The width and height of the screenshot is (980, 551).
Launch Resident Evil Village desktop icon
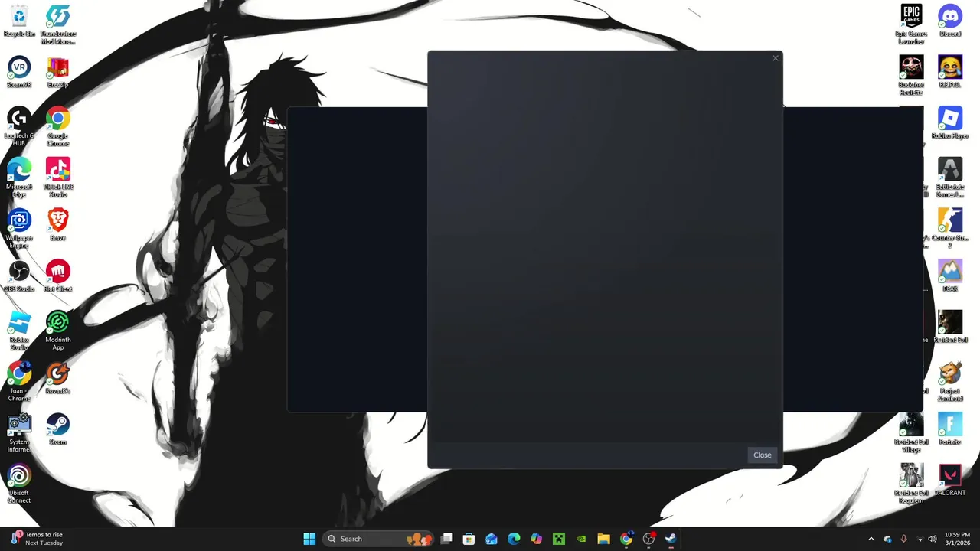(x=911, y=433)
